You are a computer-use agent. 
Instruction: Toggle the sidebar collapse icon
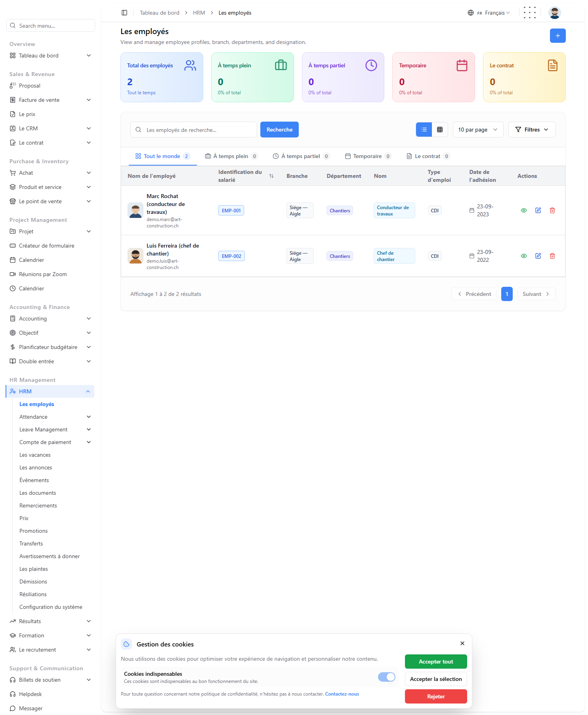124,13
